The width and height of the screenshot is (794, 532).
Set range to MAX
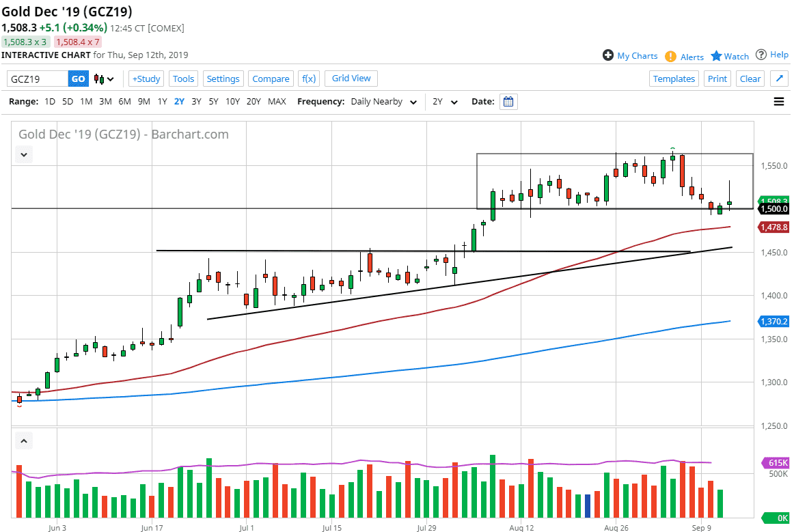[277, 102]
